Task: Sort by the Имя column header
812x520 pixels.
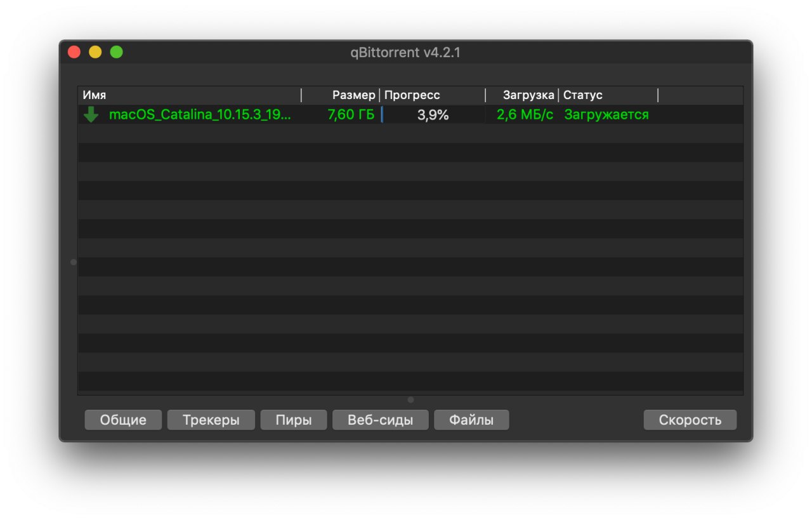Action: pyautogui.click(x=190, y=95)
